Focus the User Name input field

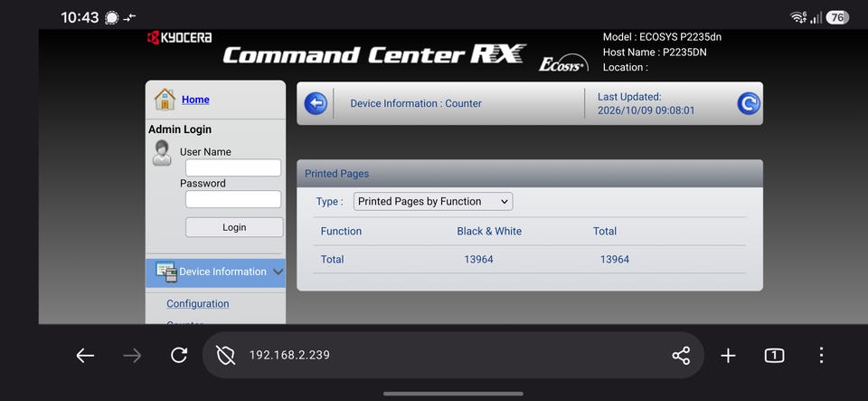[x=233, y=167]
